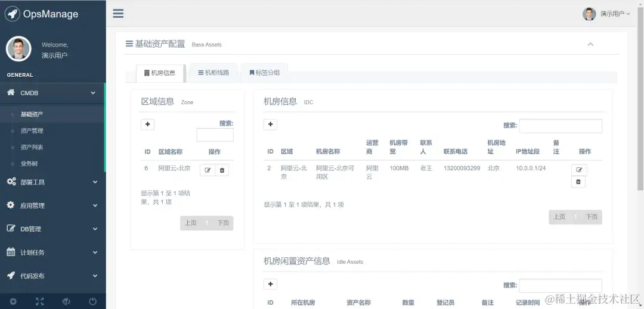Delete the 阿里云-北京可用区 IDC row
The height and width of the screenshot is (309, 644).
coord(578,182)
